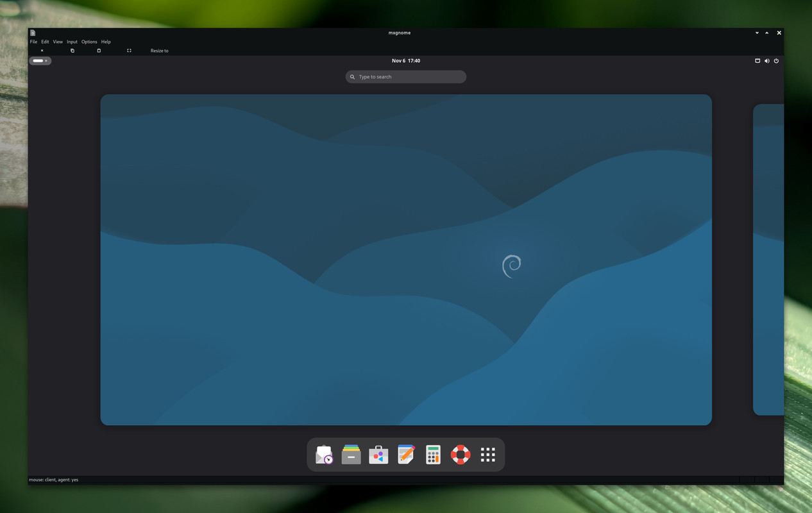Open the Edit menu
This screenshot has width=812, height=513.
[x=45, y=42]
